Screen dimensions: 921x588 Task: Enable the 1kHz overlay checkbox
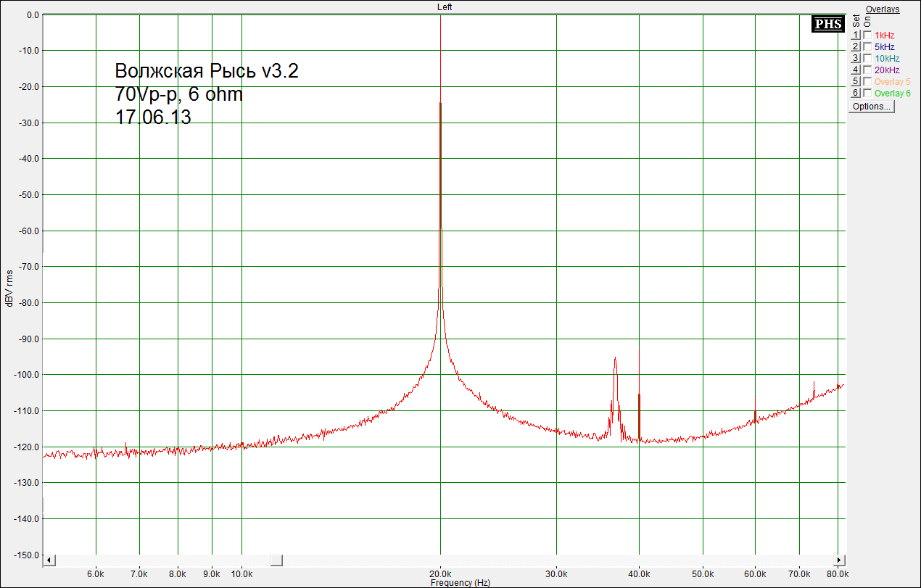click(x=867, y=35)
